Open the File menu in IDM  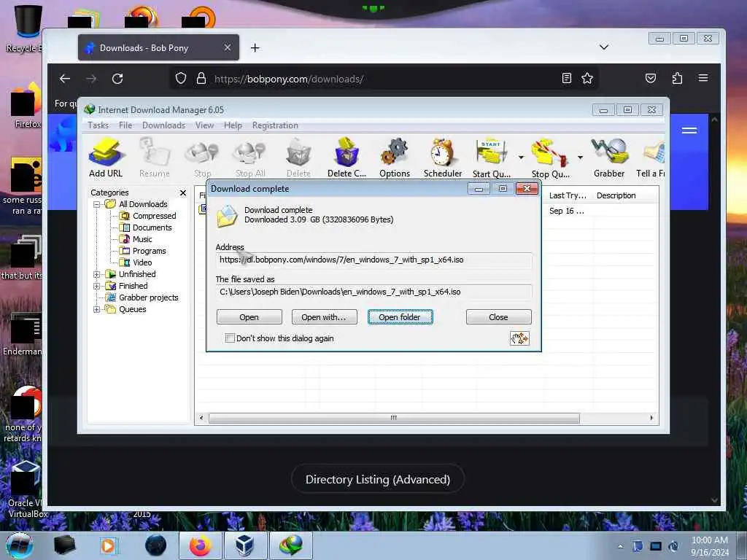[125, 125]
